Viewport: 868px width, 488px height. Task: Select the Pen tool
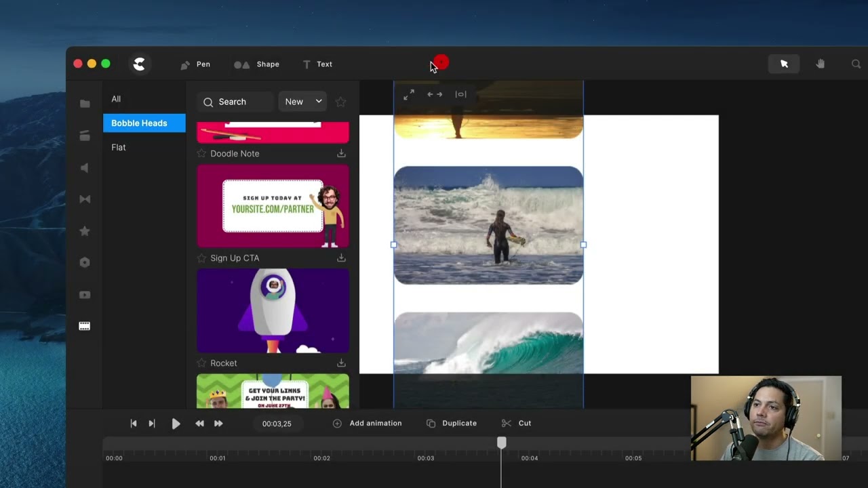click(195, 64)
